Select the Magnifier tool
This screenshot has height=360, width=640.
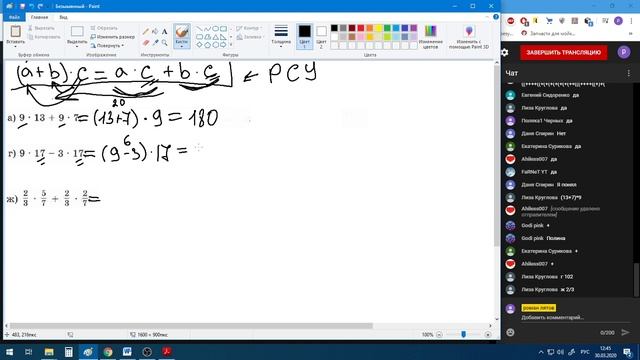(x=164, y=42)
